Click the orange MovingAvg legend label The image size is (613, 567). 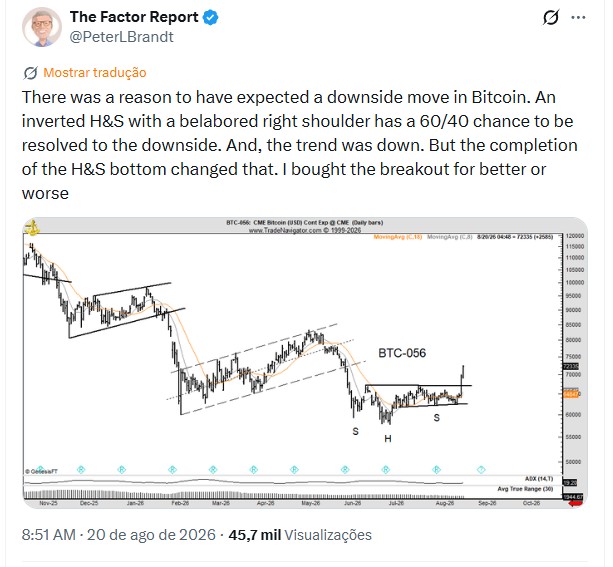[x=398, y=237]
